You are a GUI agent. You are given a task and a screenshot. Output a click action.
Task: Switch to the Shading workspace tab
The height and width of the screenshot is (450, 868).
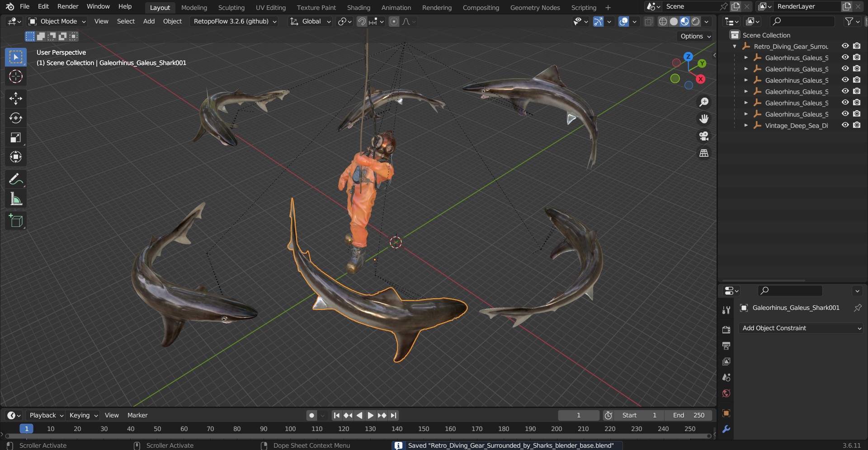click(x=359, y=7)
